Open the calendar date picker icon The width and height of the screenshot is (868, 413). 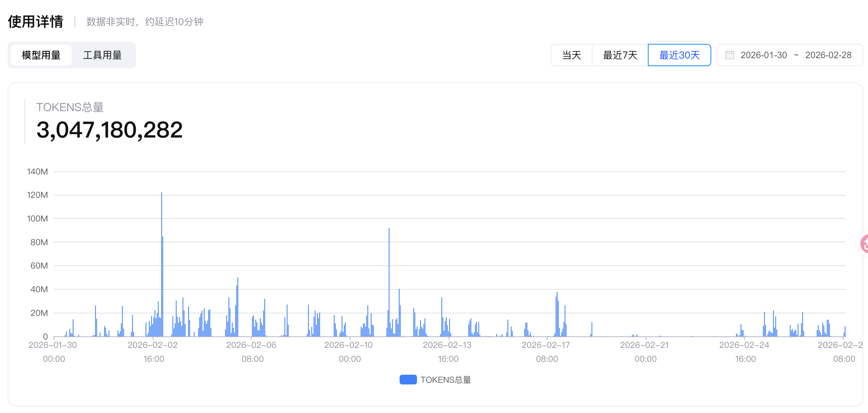coord(730,55)
